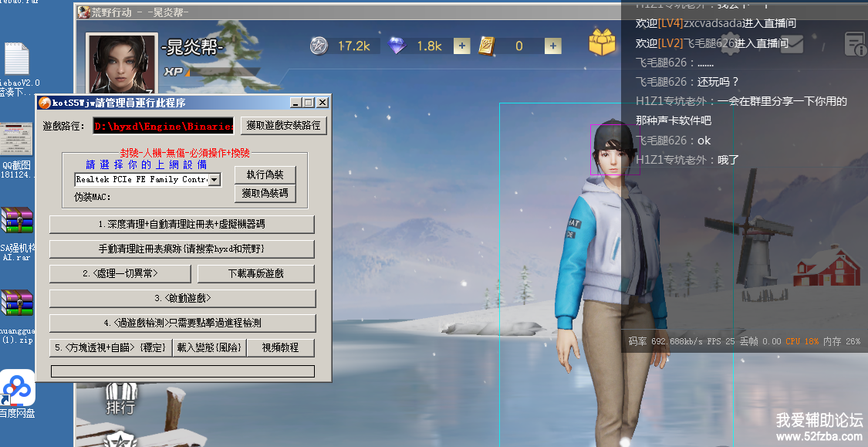Click 獲取遊戲安裝路徑 button
868x447 pixels.
point(283,126)
